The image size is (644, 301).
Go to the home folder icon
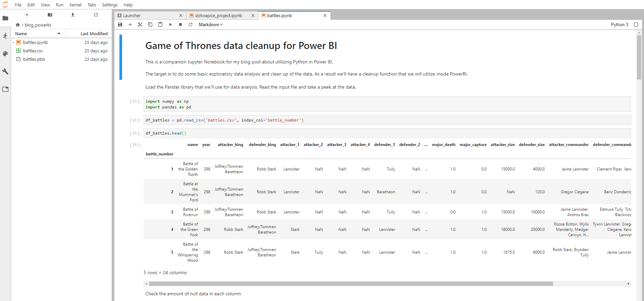(x=18, y=25)
